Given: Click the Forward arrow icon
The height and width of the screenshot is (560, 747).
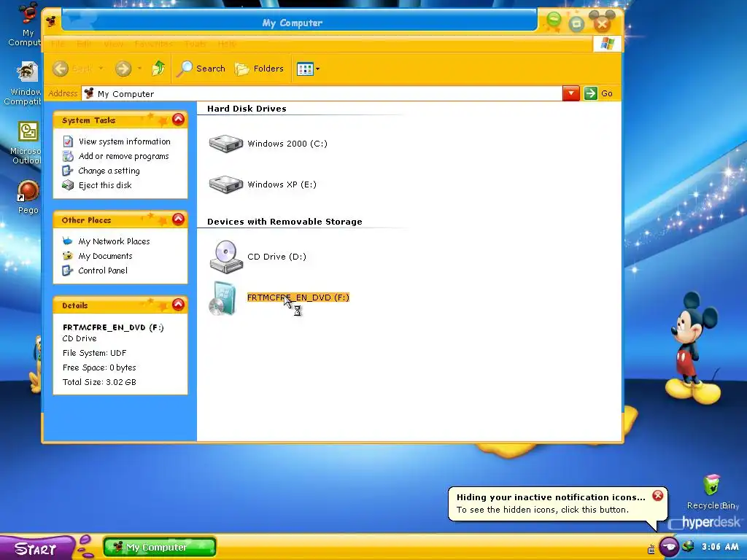Looking at the screenshot, I should coord(123,69).
